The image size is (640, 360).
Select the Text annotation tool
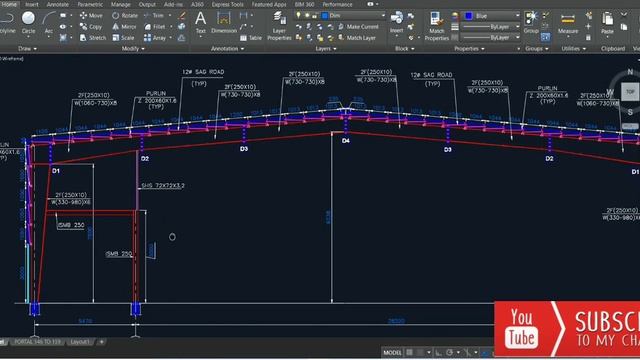(x=200, y=22)
